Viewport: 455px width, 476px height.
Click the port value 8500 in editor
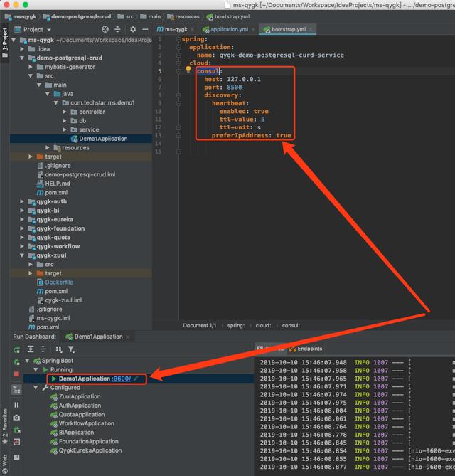point(235,87)
